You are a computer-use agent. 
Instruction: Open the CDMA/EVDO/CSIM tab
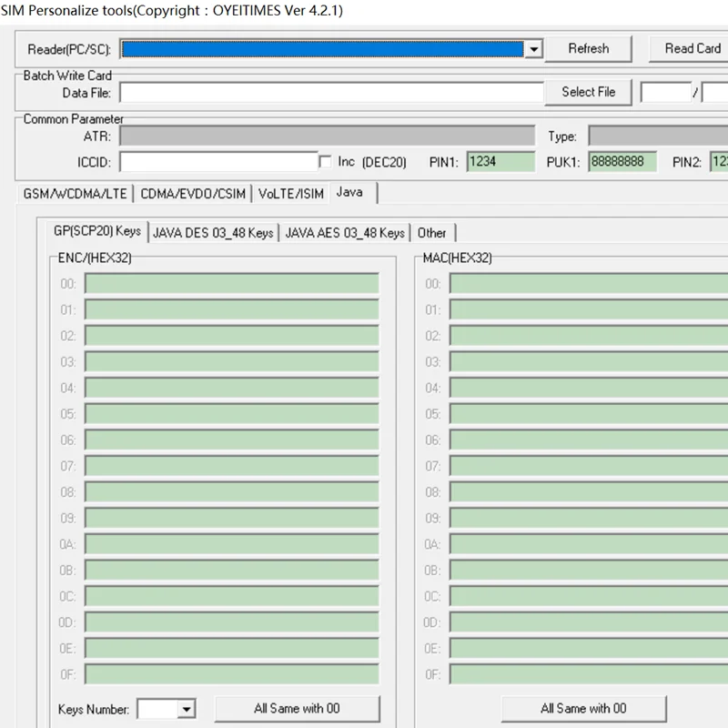(x=189, y=193)
